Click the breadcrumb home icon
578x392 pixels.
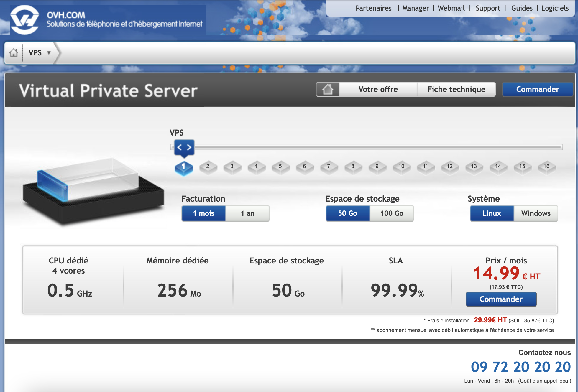(14, 53)
